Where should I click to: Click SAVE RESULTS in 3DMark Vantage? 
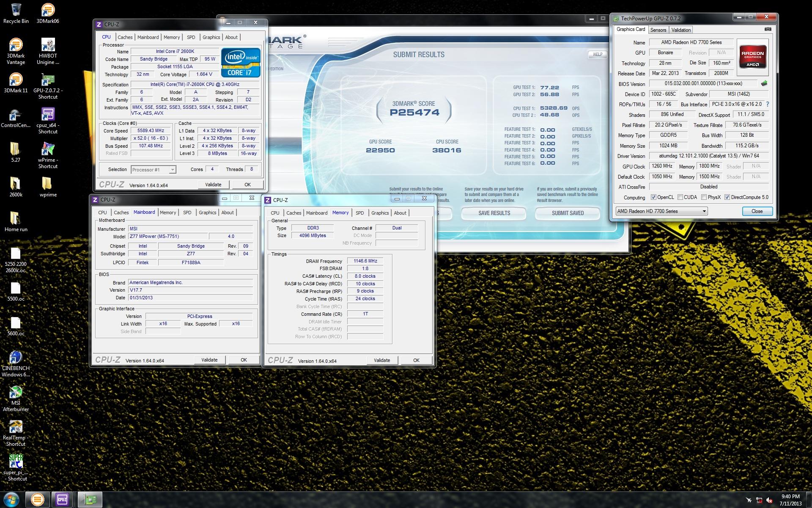tap(494, 213)
